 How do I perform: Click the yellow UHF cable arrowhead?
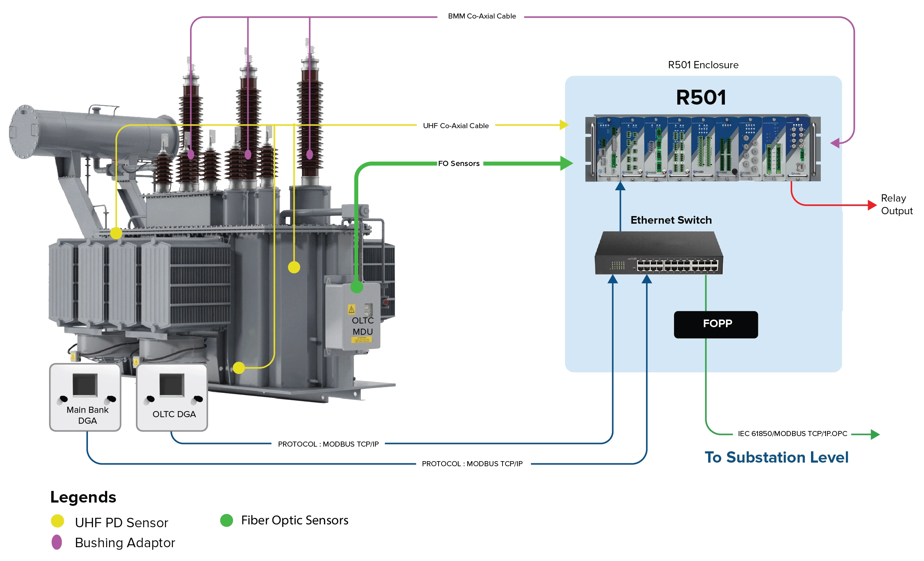point(564,125)
